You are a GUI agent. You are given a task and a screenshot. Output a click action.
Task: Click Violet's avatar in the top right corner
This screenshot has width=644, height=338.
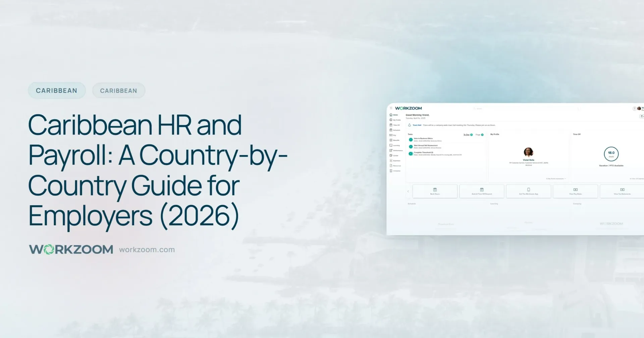639,109
